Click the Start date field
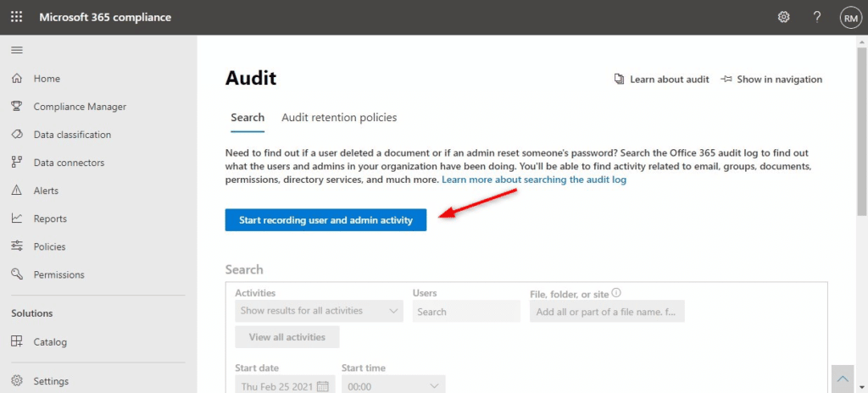Viewport: 868px width, 393px height. [285, 386]
